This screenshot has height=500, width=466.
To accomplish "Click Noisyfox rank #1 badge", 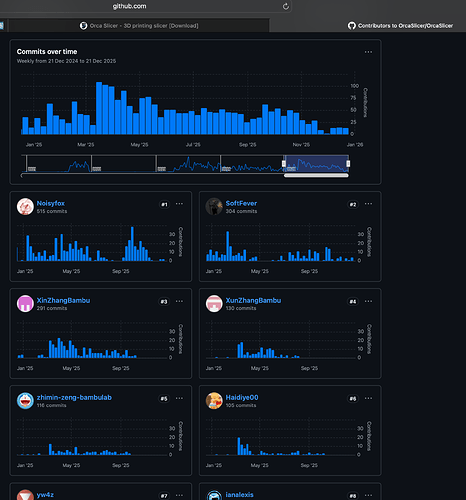I will [x=164, y=204].
